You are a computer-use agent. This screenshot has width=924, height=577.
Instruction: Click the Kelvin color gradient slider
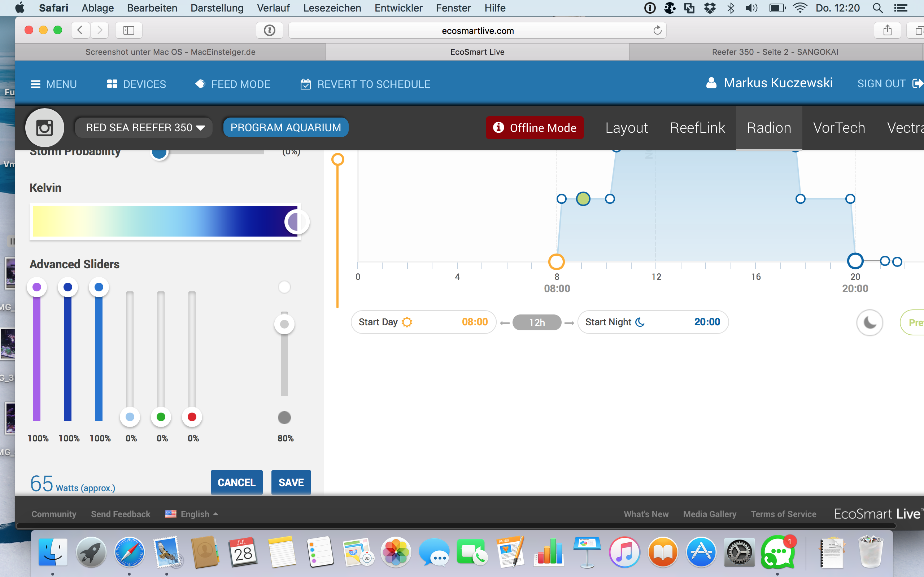(x=165, y=222)
